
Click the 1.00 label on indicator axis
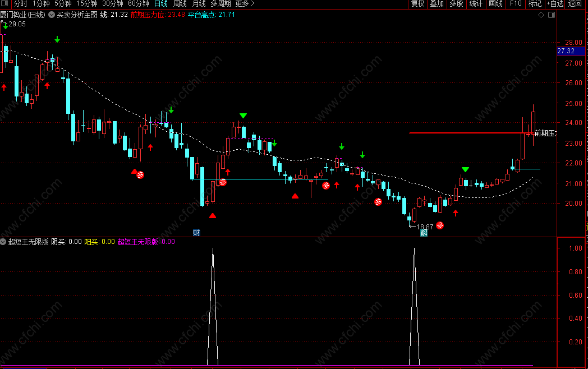[576, 248]
